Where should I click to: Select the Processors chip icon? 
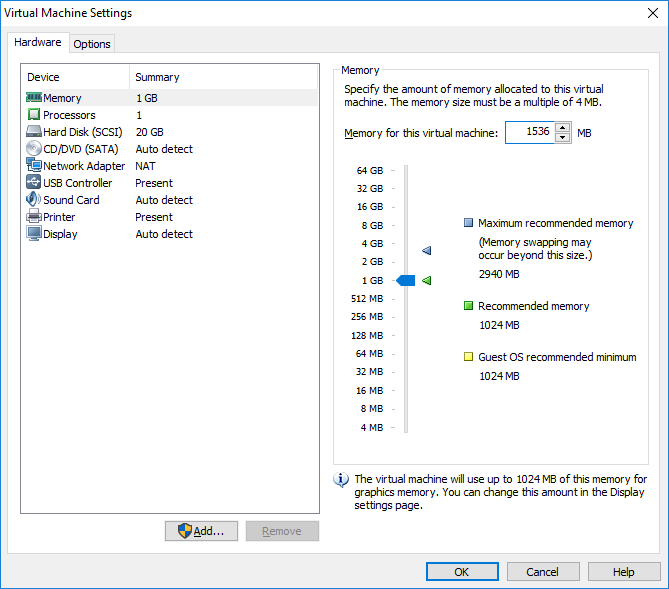click(34, 114)
